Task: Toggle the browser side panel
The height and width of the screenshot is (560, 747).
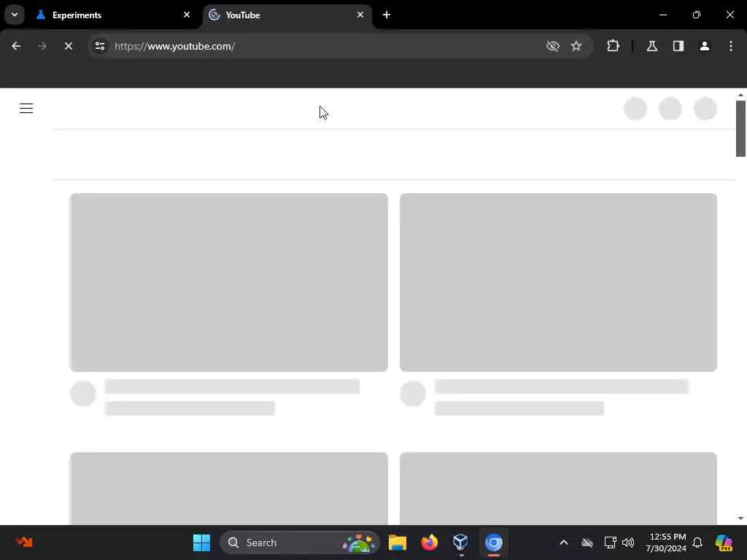Action: pyautogui.click(x=678, y=46)
